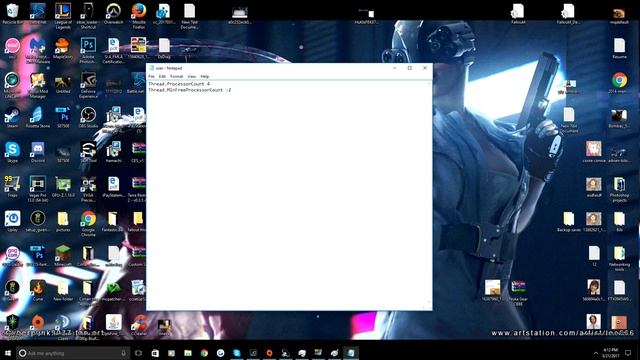Select the New Text Document top-row icon
This screenshot has width=640, height=360.
coord(189,16)
